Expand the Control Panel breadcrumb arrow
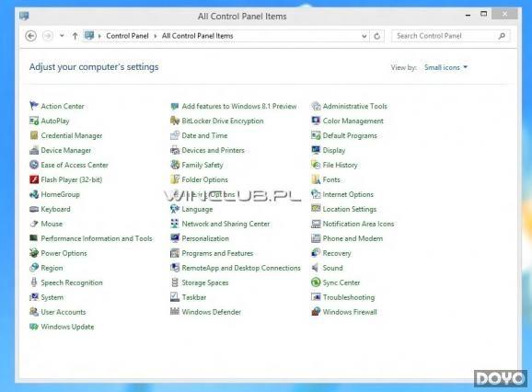The height and width of the screenshot is (392, 532). click(x=156, y=36)
